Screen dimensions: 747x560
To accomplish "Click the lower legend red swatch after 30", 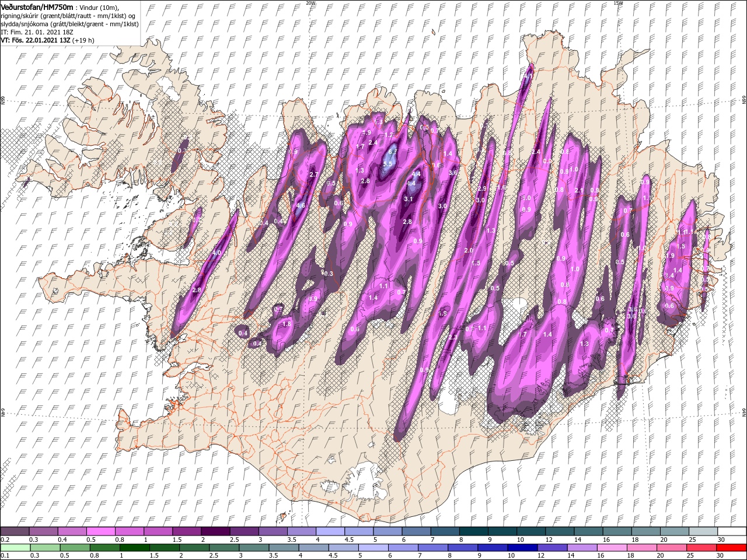I will click(731, 548).
